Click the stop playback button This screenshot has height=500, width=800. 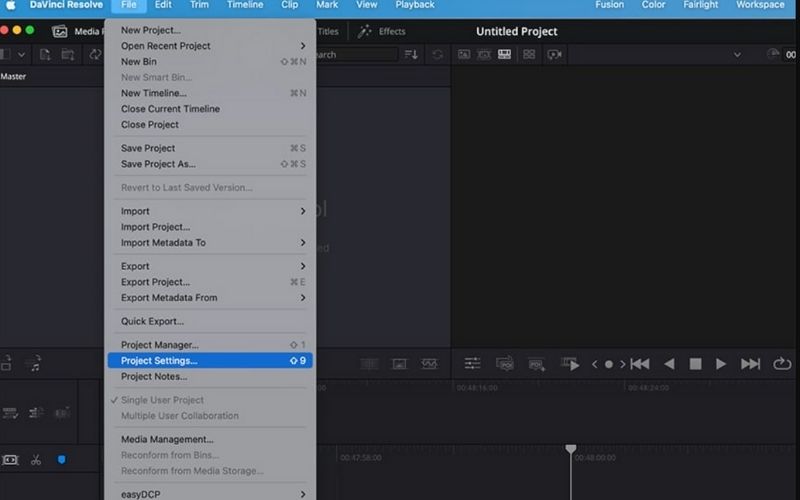[695, 364]
